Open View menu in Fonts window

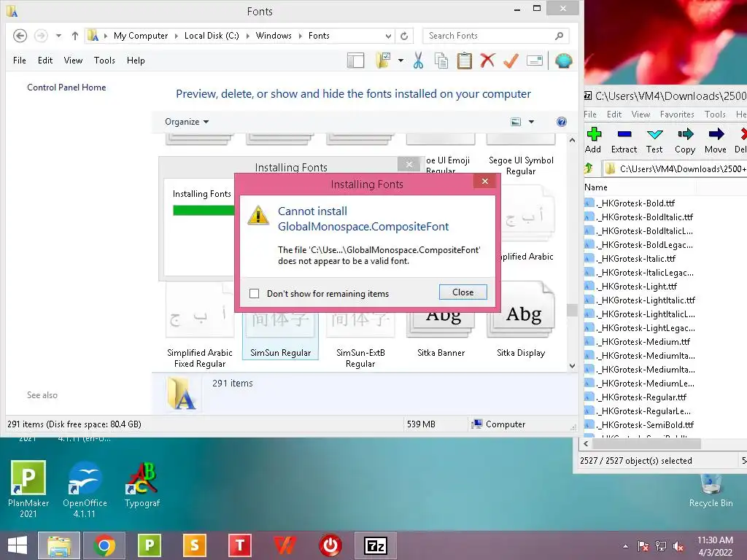[x=73, y=61]
